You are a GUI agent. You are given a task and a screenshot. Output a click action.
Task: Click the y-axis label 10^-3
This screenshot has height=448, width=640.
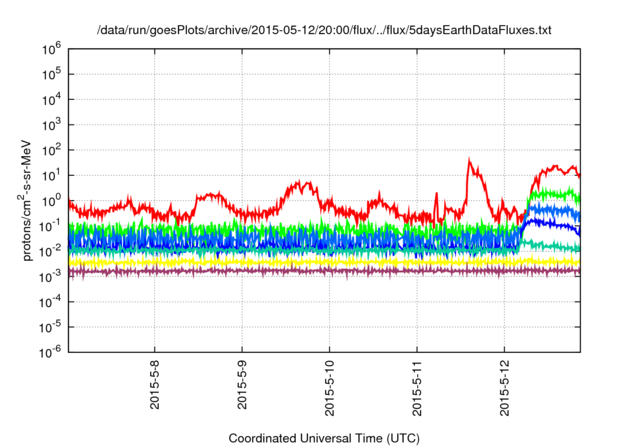pyautogui.click(x=50, y=277)
